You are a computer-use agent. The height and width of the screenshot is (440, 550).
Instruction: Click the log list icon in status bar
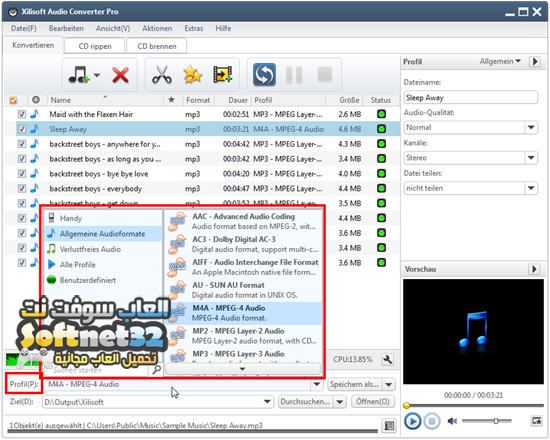389,426
